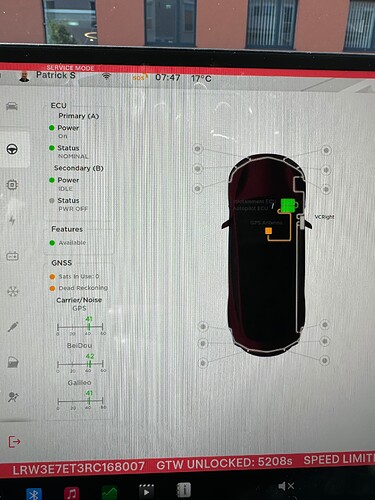375x500 pixels.
Task: Tap the Patrick S profile name
Action: 56,75
